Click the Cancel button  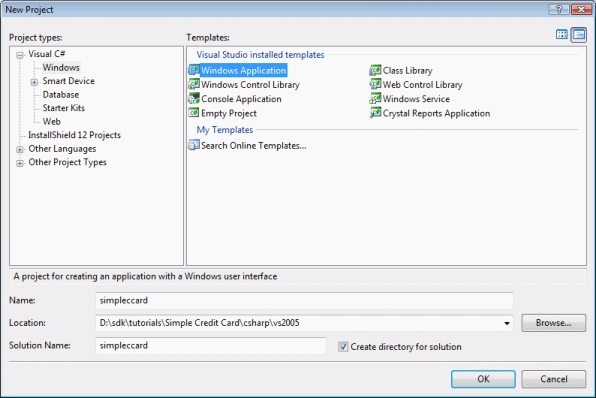click(553, 379)
